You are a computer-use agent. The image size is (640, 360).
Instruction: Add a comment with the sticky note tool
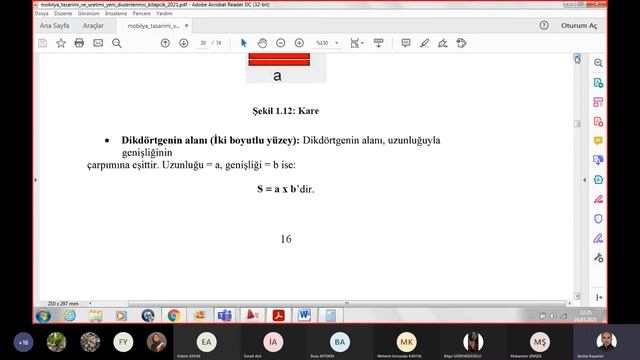[406, 43]
